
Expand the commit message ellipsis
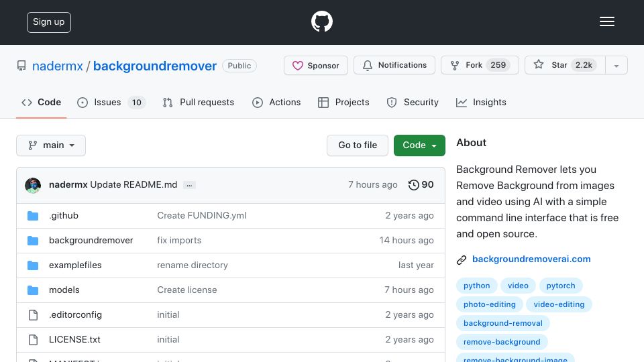[x=189, y=185]
